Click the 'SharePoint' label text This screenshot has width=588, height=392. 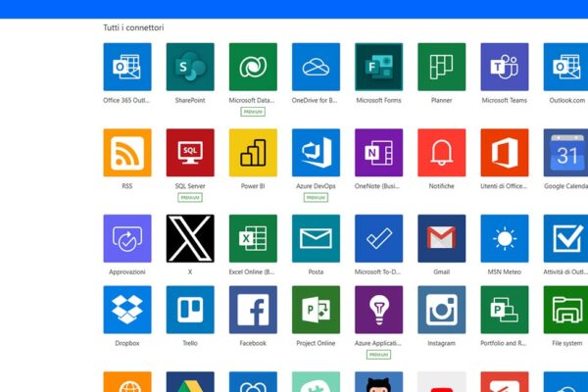click(190, 100)
